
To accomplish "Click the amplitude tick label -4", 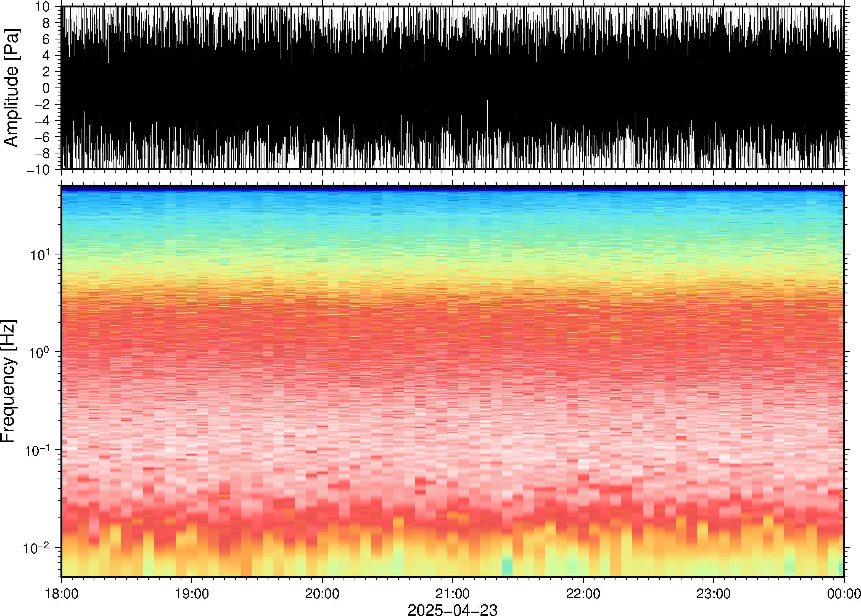I will tap(43, 121).
